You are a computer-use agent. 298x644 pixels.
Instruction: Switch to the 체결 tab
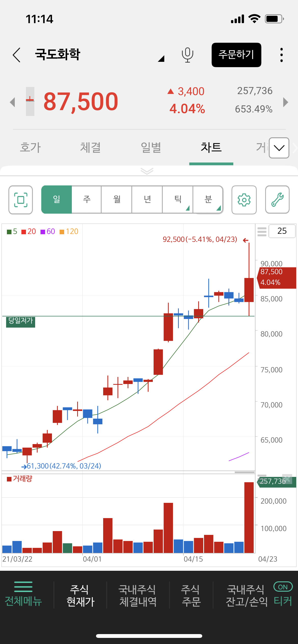point(90,148)
